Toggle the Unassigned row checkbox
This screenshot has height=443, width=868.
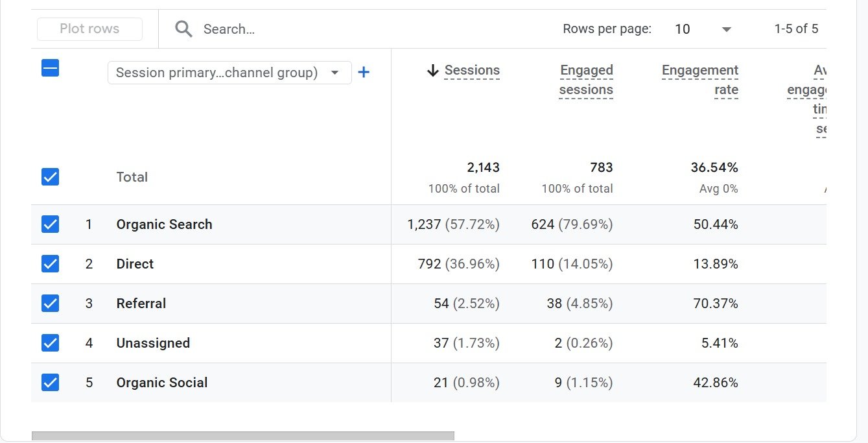pos(50,343)
